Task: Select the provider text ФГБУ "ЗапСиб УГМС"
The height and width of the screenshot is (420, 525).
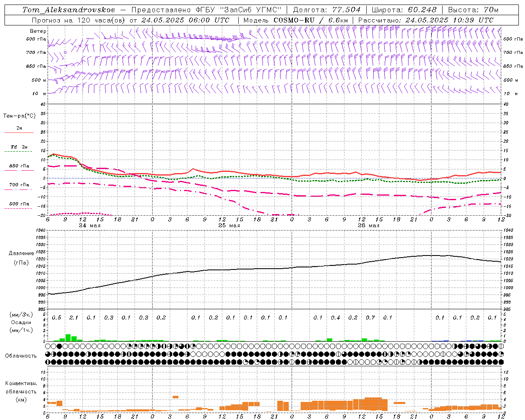Action: pyautogui.click(x=238, y=9)
